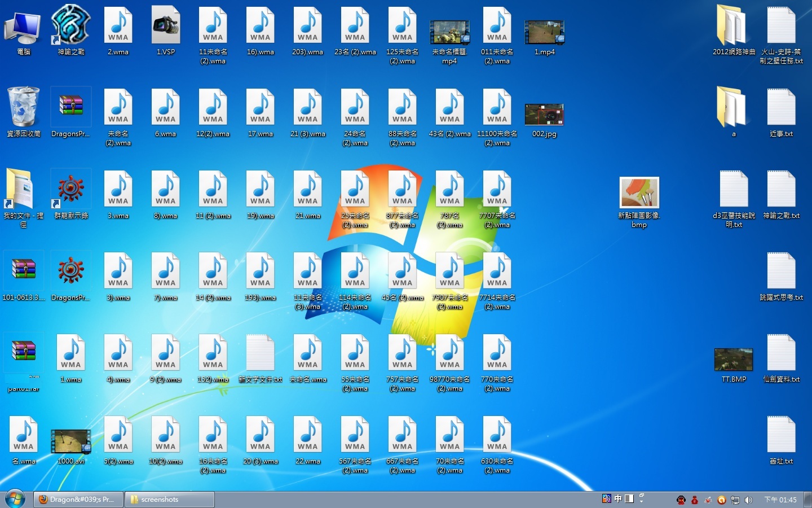The height and width of the screenshot is (508, 812).
Task: Select the 2.wma audio file
Action: pyautogui.click(x=118, y=31)
